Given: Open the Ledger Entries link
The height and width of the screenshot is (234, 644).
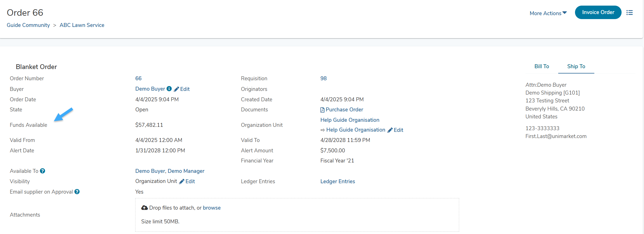Looking at the screenshot, I should point(338,181).
